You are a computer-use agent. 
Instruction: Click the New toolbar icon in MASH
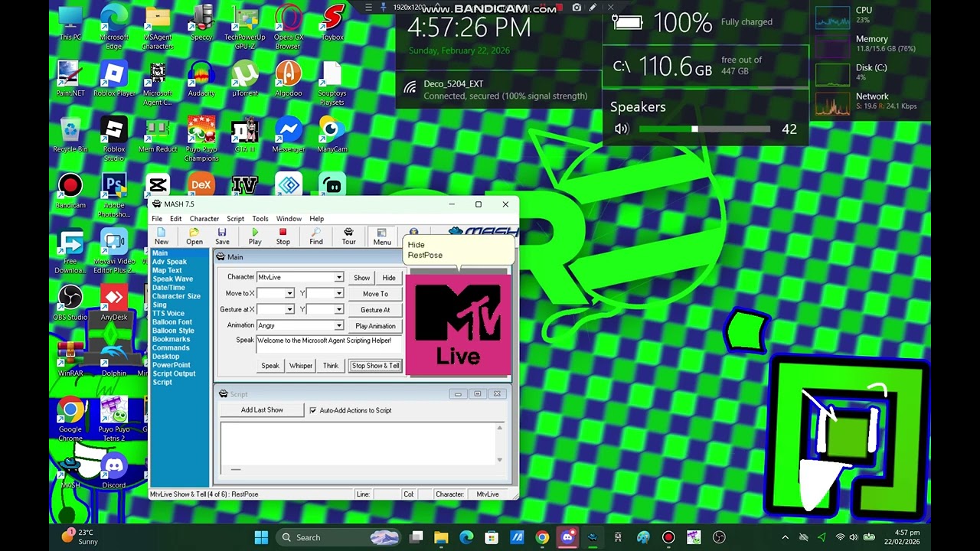(162, 236)
